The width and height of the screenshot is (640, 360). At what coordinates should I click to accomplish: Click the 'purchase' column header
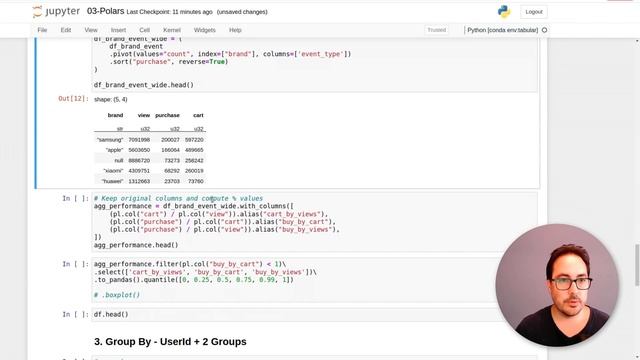coord(167,116)
